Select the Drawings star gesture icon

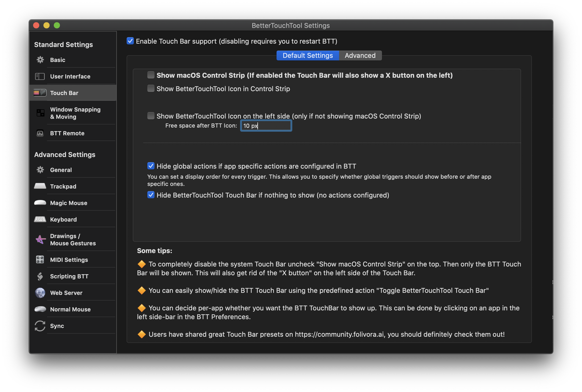(40, 240)
